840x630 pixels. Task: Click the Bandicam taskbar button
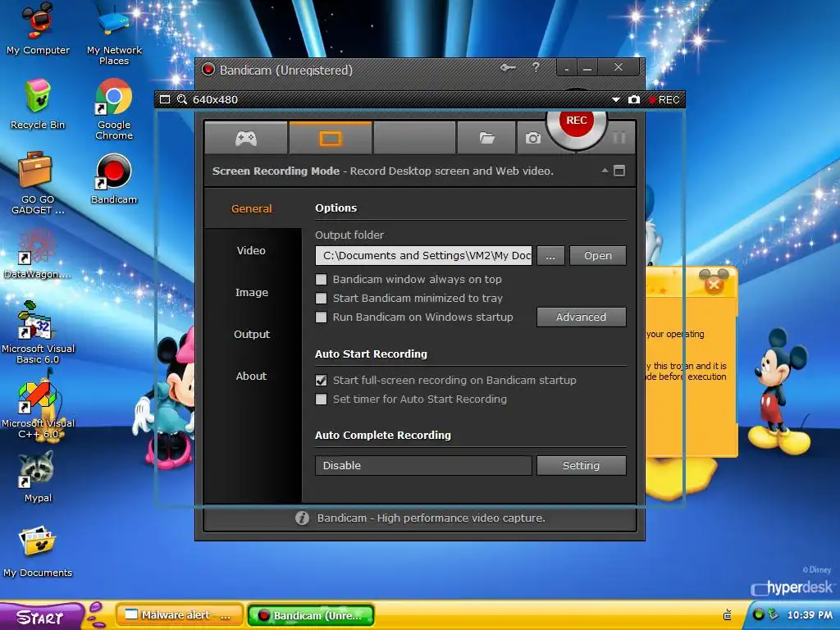[x=311, y=615]
